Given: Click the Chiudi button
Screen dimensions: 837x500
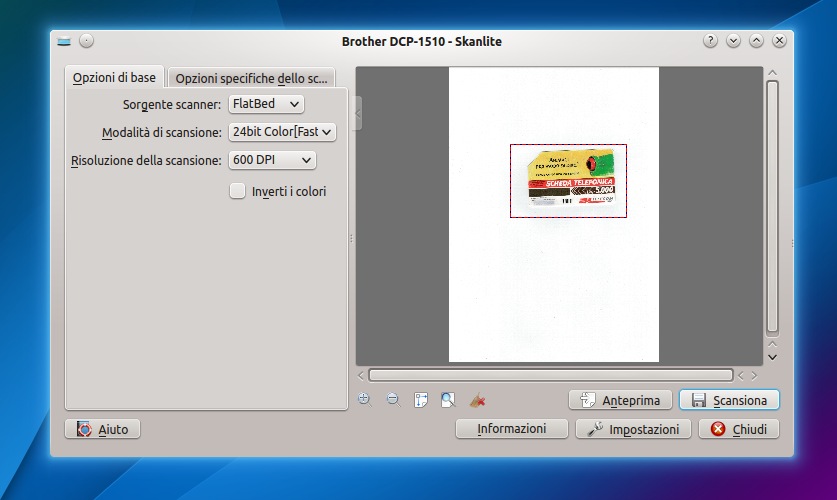Looking at the screenshot, I should [x=739, y=429].
